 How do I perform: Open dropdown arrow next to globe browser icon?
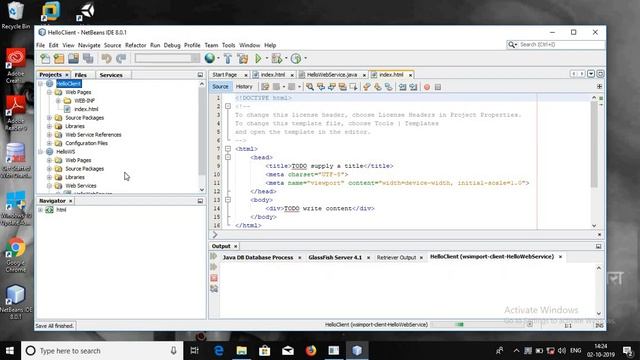[218, 58]
